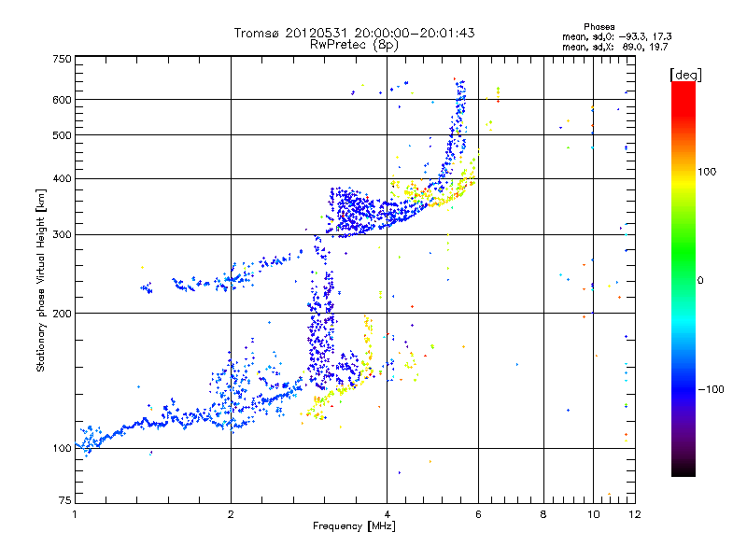Viewport: 747px width, 560px height.
Task: Click the x-axis tick label '6'
Action: [x=478, y=514]
